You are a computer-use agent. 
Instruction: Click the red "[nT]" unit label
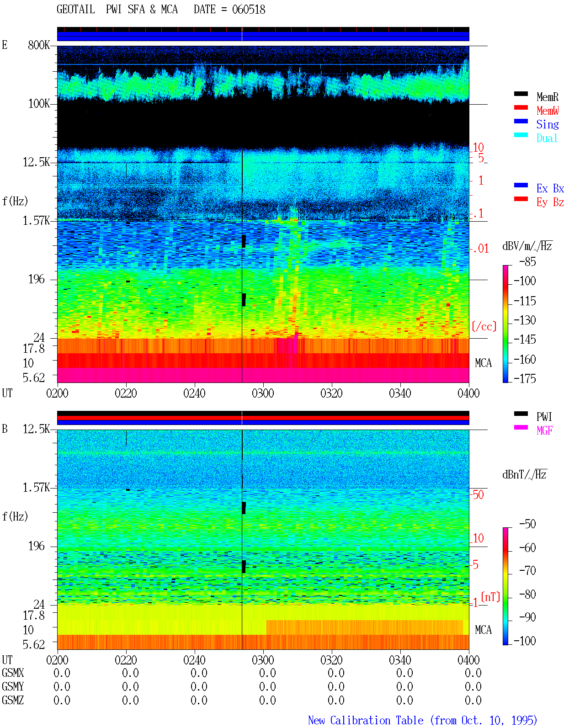pos(490,597)
